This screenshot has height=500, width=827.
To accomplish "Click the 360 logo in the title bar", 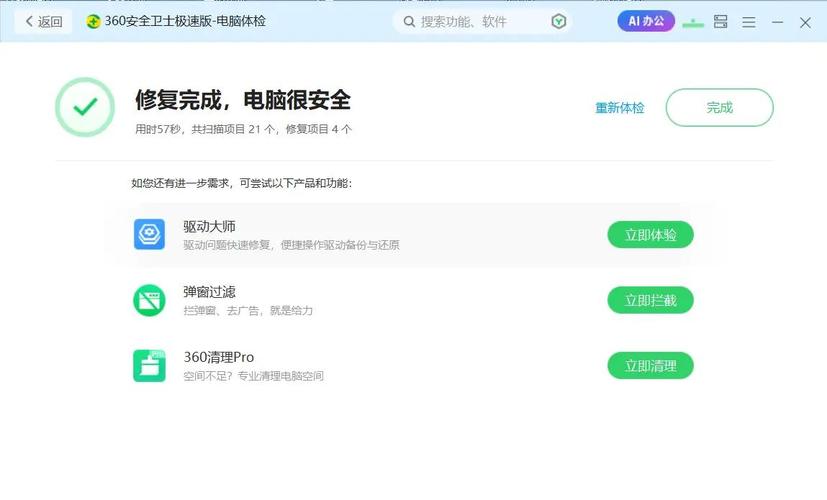I will 93,22.
